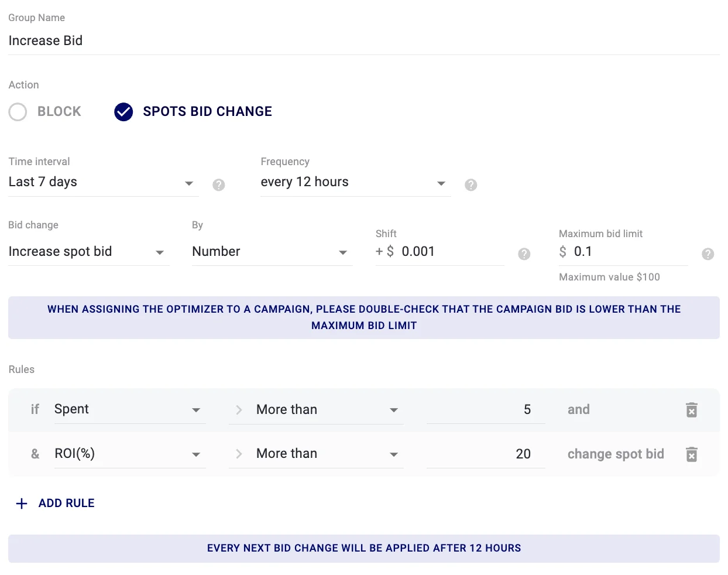
Task: Select the SPOTS BID CHANGE action
Action: [123, 111]
